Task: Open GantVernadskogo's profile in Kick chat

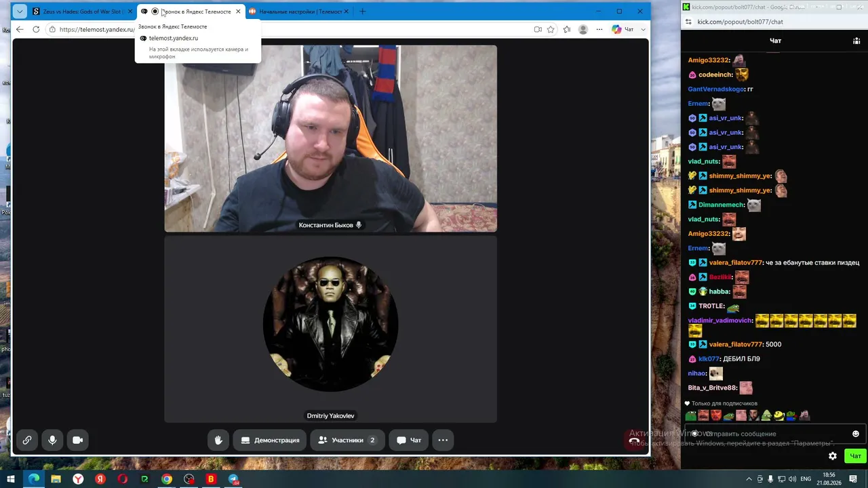Action: [716, 89]
